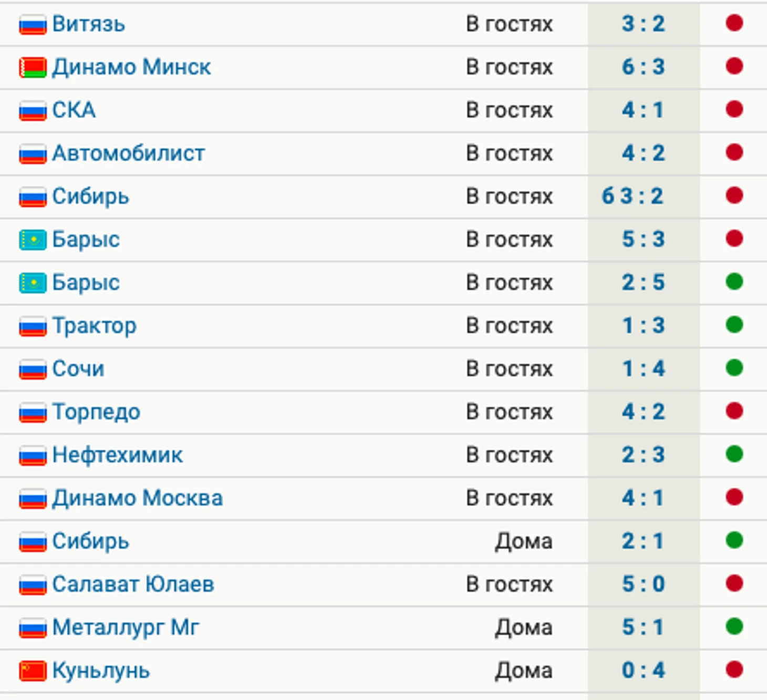
Task: Open the Автомобилист team page
Action: (128, 153)
